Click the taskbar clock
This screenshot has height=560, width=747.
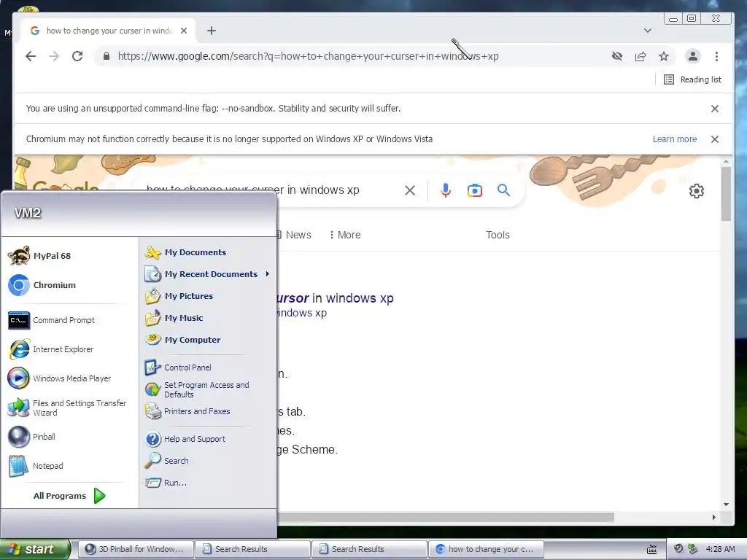tap(720, 550)
